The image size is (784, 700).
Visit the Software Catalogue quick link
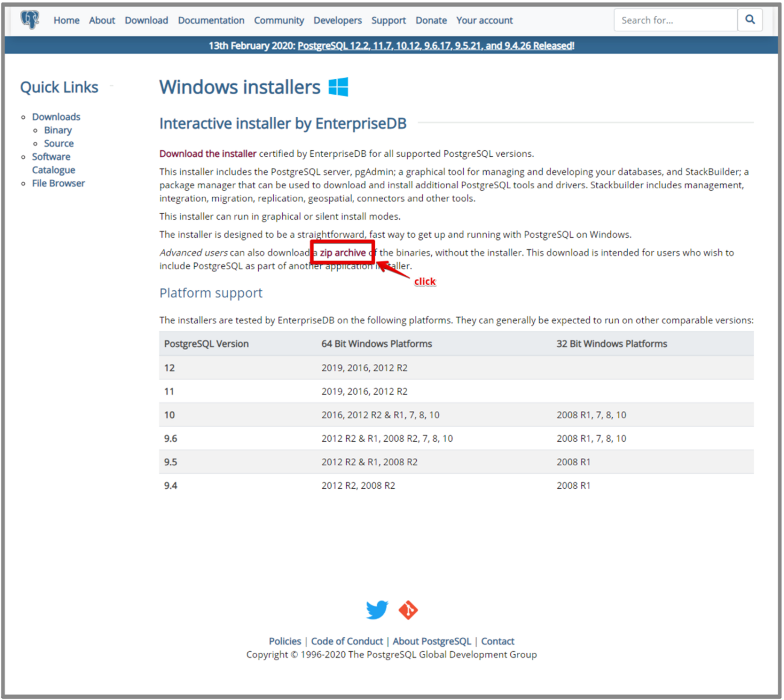[54, 163]
